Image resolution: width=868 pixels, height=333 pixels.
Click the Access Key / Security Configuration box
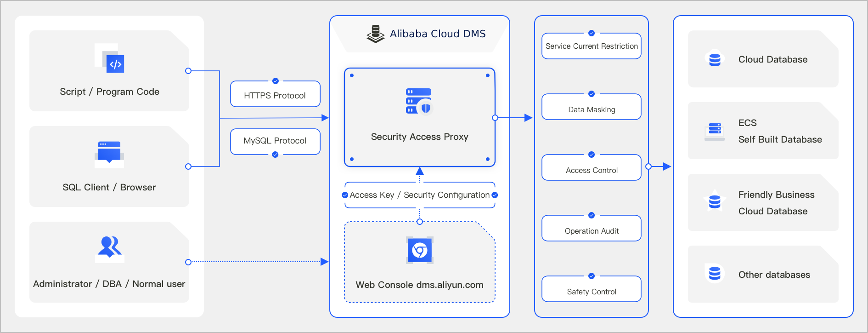[x=420, y=195]
